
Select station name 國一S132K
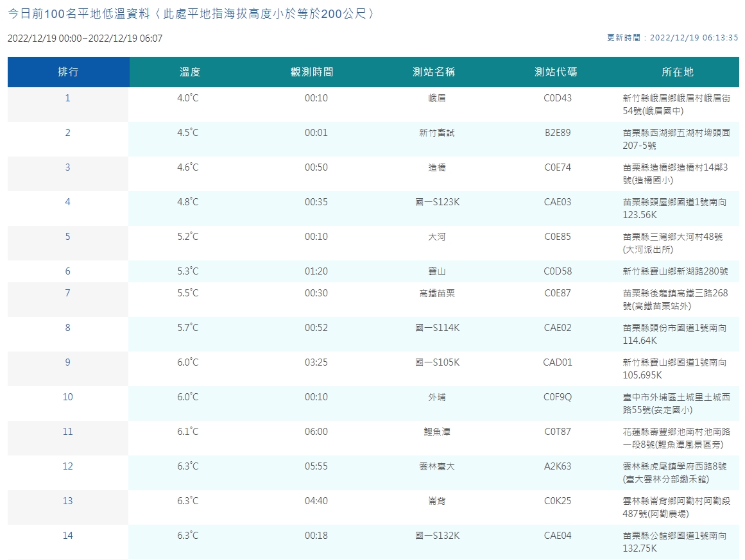[438, 536]
